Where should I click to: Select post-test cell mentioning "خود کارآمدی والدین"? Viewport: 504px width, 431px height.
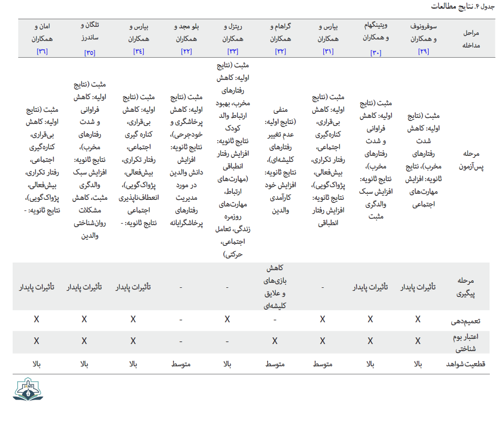point(280,160)
